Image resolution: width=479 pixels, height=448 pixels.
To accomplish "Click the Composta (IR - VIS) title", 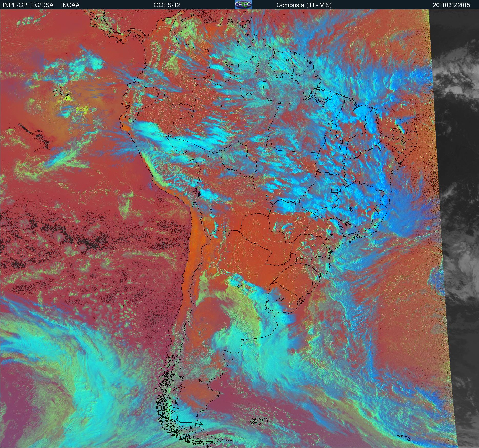I will [x=304, y=5].
